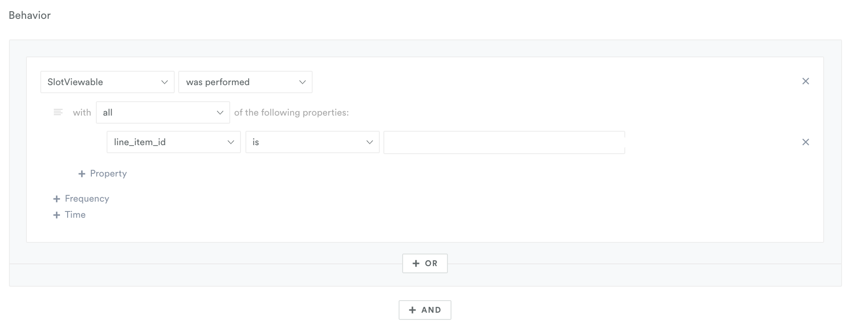This screenshot has height=336, width=868.
Task: Add a Frequency constraint
Action: tap(81, 198)
